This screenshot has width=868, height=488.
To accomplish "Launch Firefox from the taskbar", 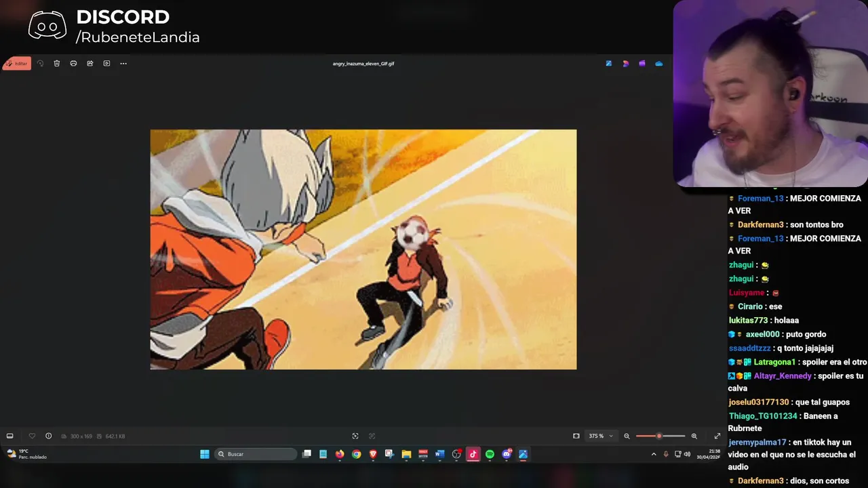I will pyautogui.click(x=340, y=454).
